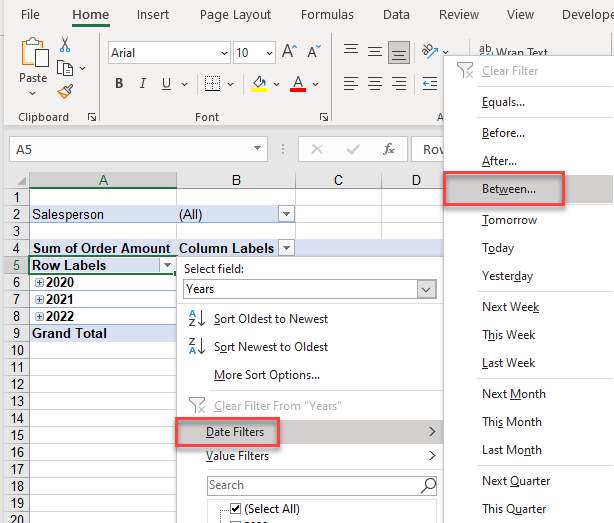Toggle the (Select All) checkbox
Viewport: 614px width, 523px height.
pyautogui.click(x=235, y=509)
